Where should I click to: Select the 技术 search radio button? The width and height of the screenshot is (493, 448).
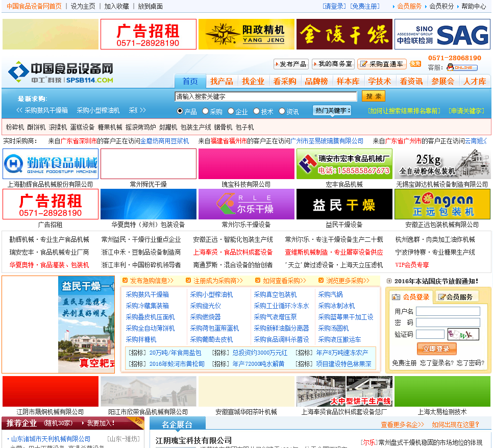click(256, 111)
